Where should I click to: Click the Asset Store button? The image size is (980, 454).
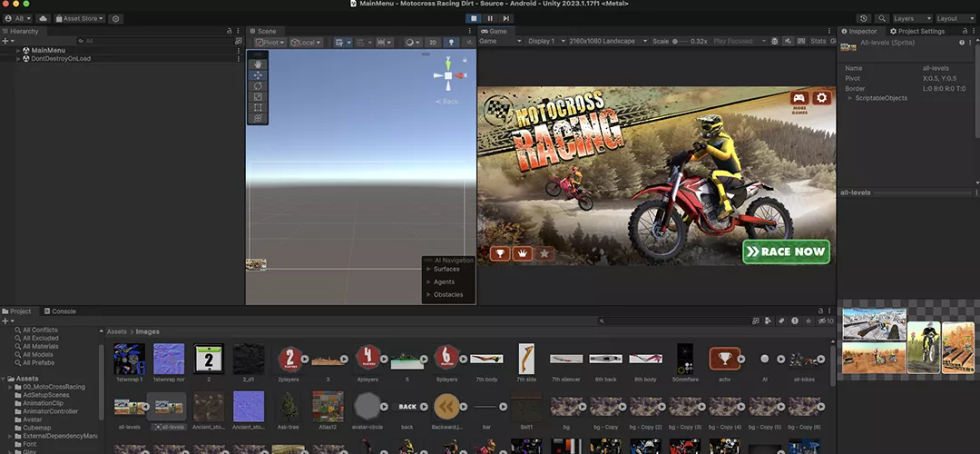pos(80,18)
